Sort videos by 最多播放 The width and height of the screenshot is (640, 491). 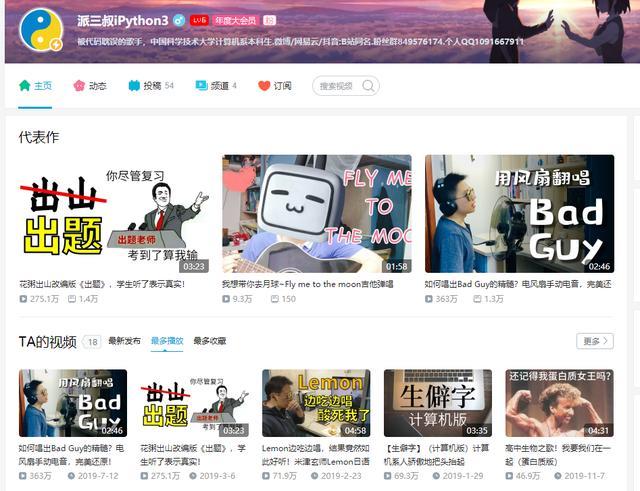[x=167, y=341]
